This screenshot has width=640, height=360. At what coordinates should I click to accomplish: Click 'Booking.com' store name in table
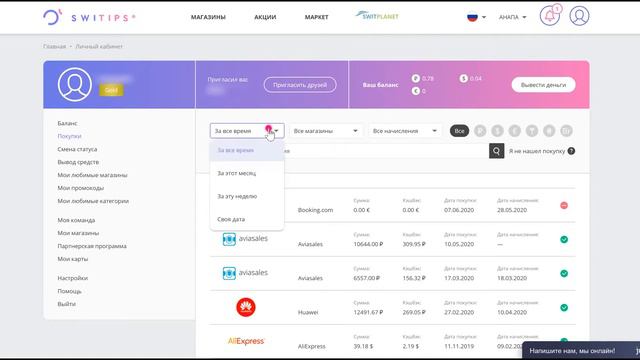(316, 210)
